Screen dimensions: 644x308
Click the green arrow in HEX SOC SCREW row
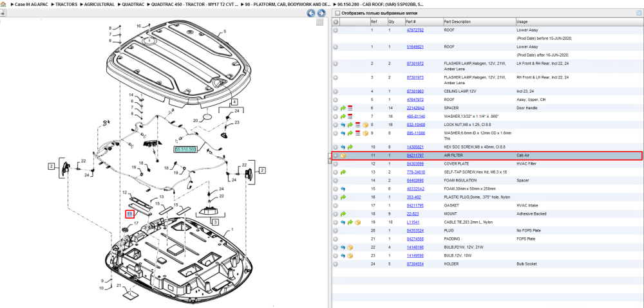pos(350,147)
